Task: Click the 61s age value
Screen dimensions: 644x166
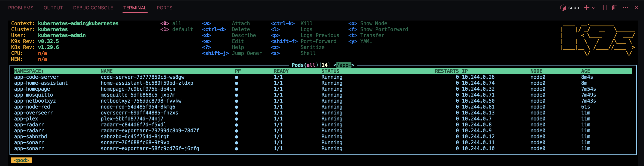Action: point(585,107)
